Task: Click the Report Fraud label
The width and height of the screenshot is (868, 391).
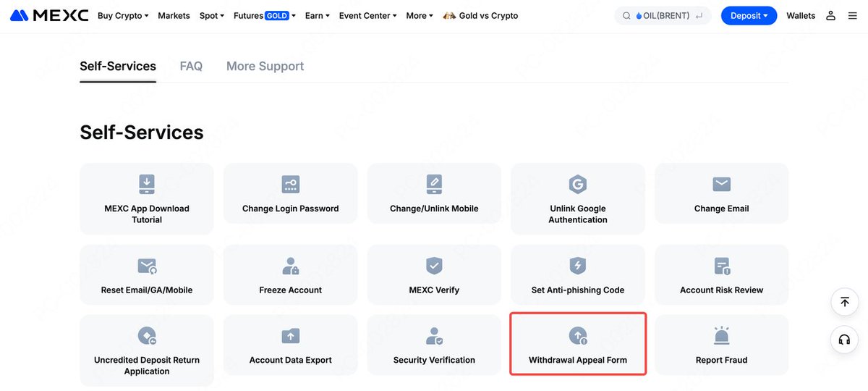Action: pyautogui.click(x=721, y=360)
